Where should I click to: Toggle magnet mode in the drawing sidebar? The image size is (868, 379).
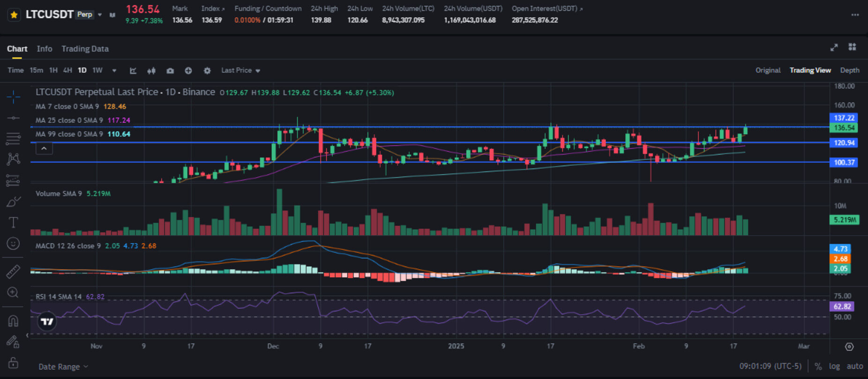click(13, 321)
